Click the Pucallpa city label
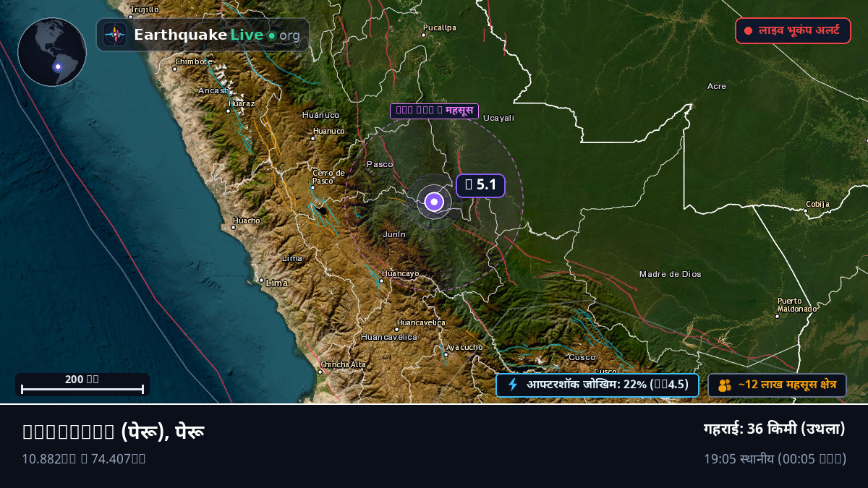The image size is (868, 488). pyautogui.click(x=440, y=27)
